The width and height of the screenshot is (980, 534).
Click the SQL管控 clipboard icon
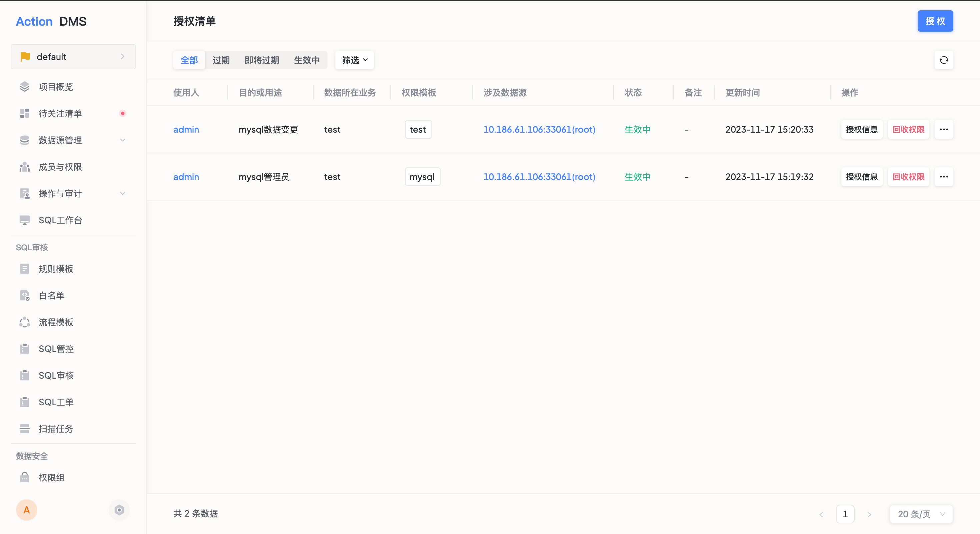(25, 349)
